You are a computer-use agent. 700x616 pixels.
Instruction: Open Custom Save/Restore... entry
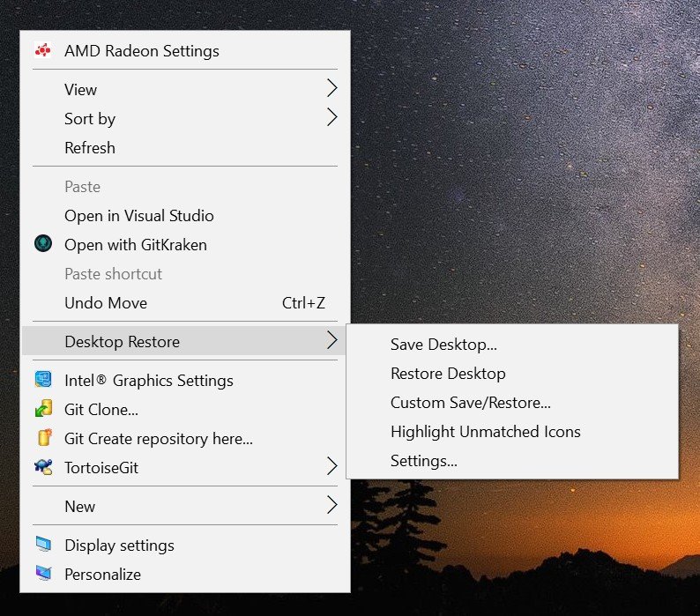470,403
